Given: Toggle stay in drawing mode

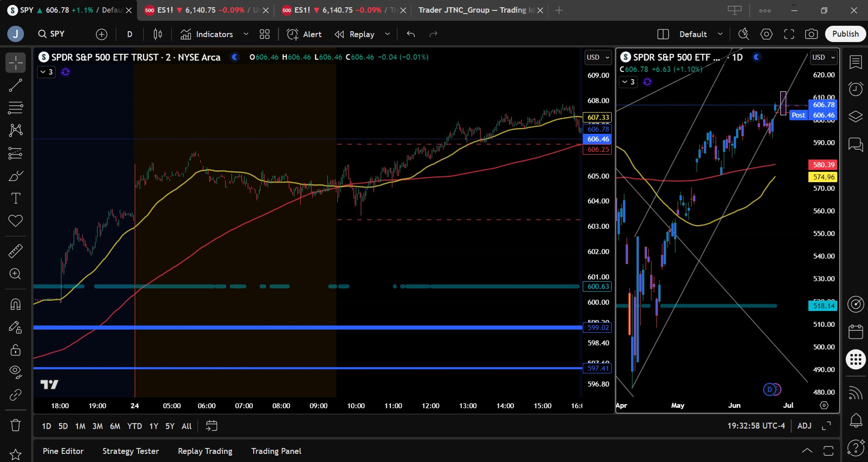Looking at the screenshot, I should tap(15, 327).
